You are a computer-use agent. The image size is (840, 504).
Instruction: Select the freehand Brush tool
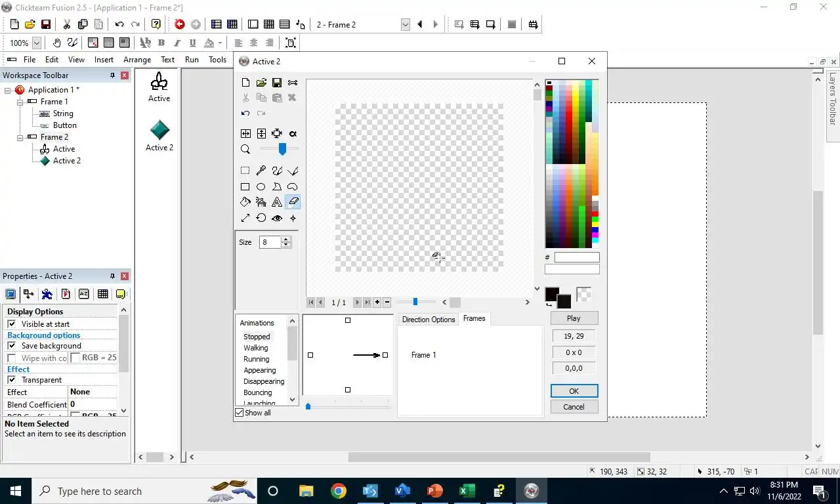[277, 171]
